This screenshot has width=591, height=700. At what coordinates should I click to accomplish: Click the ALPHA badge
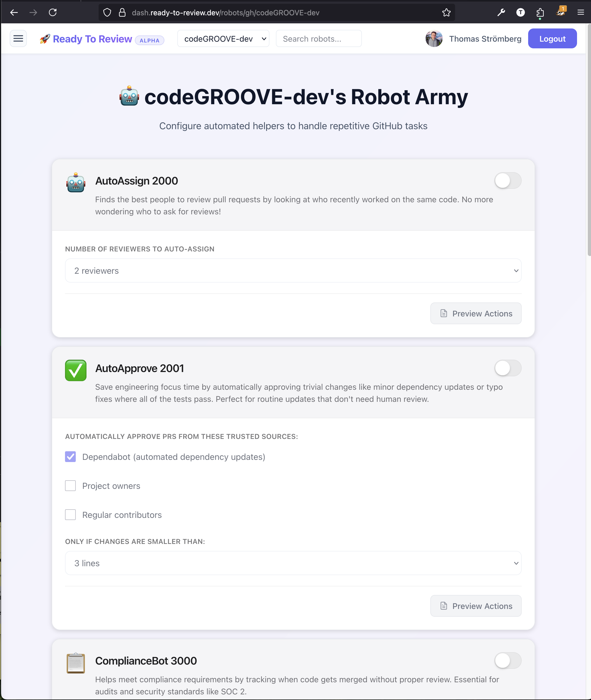click(x=149, y=40)
